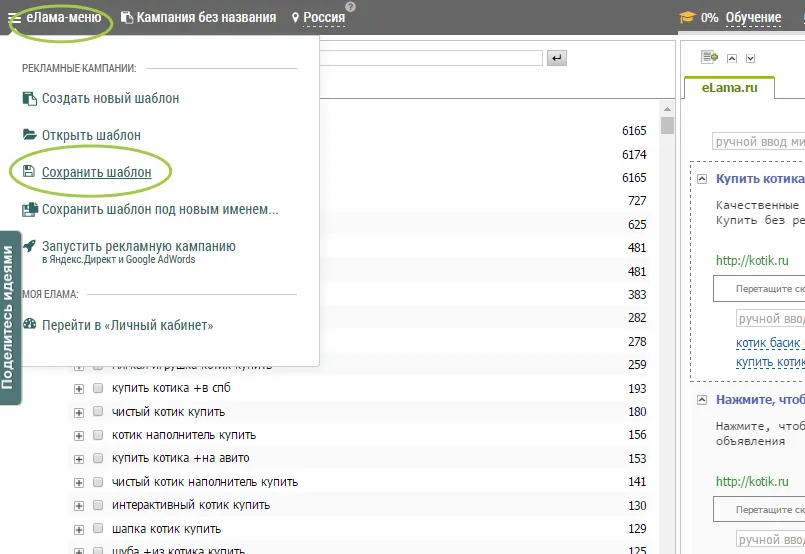Click the scrollbar up arrow of keyword list
Image resolution: width=805 pixels, height=554 pixels.
667,109
